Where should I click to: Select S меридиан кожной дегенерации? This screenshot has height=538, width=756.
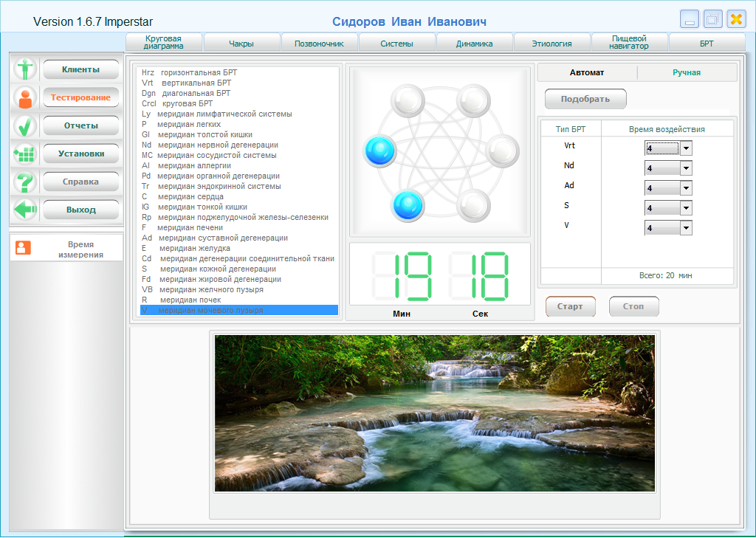239,269
